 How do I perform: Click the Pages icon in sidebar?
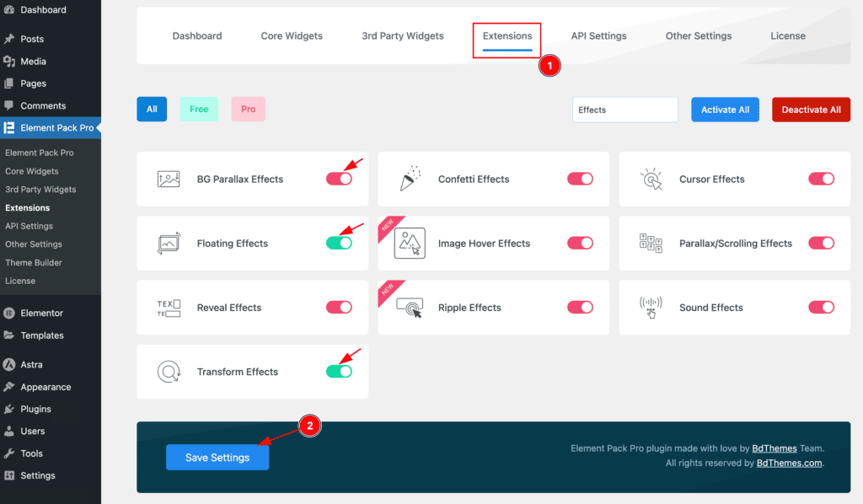coord(8,83)
